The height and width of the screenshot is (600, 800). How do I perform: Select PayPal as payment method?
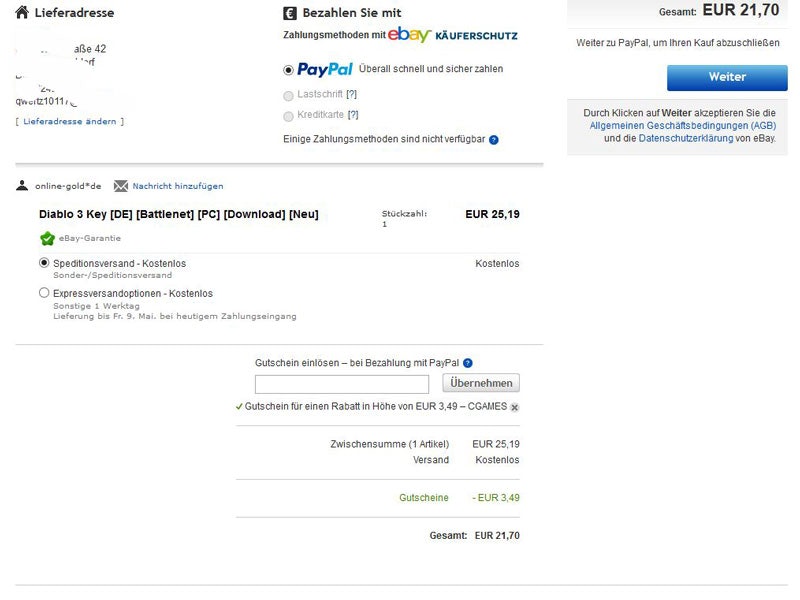287,70
